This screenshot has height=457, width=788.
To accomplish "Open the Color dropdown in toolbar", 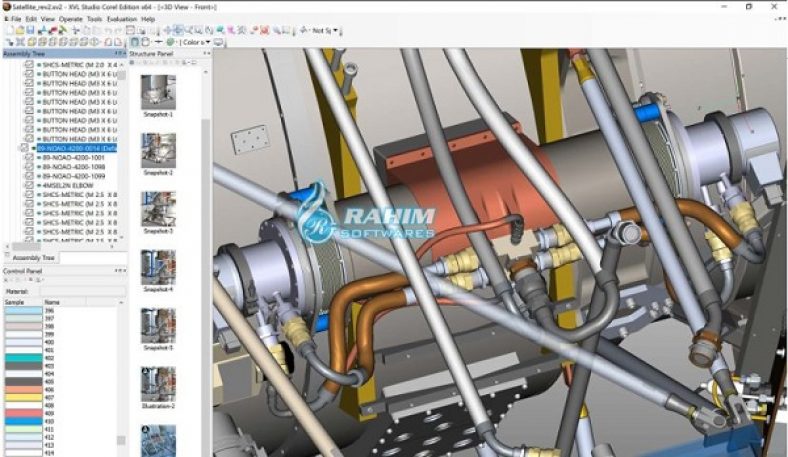I will click(x=195, y=42).
